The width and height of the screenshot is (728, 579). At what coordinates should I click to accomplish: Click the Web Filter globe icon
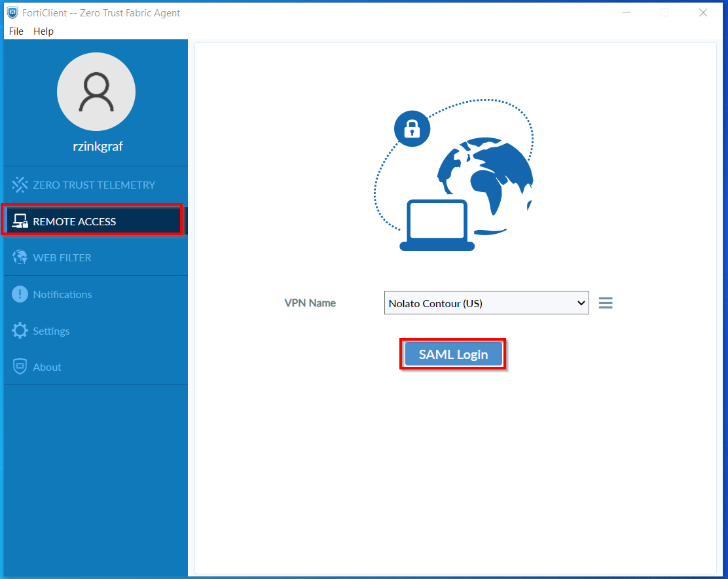pyautogui.click(x=20, y=257)
